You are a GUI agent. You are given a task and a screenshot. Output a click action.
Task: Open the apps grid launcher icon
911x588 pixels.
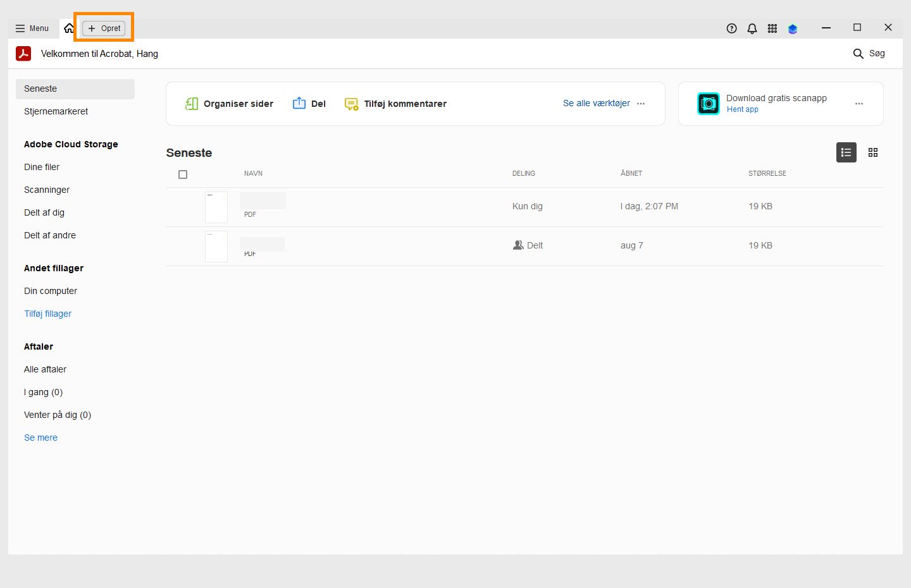[x=772, y=28]
